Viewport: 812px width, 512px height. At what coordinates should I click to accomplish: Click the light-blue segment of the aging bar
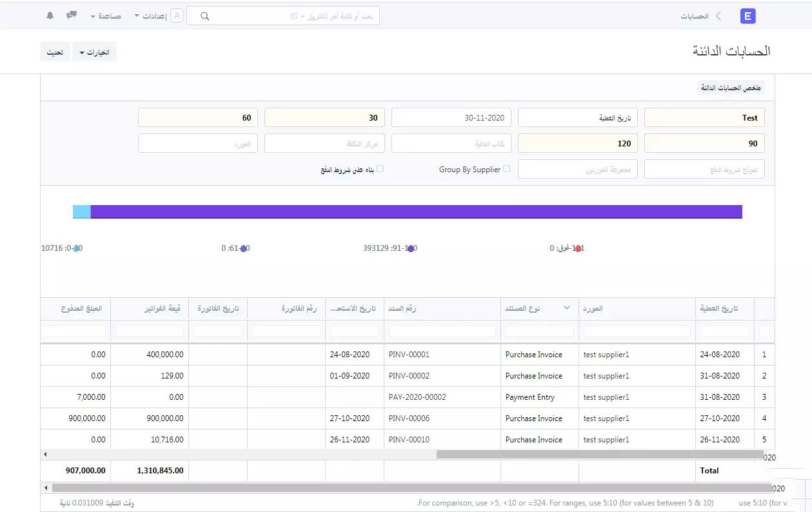[82, 212]
